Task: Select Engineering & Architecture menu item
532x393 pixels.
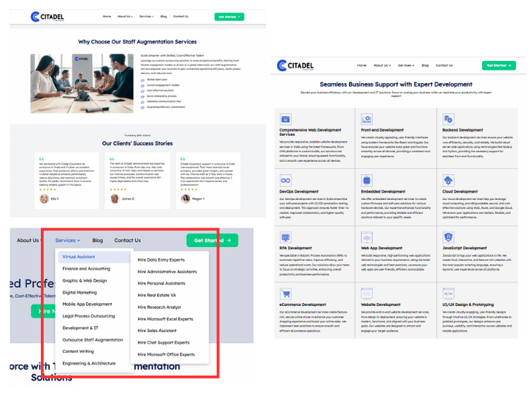Action: pyautogui.click(x=89, y=363)
